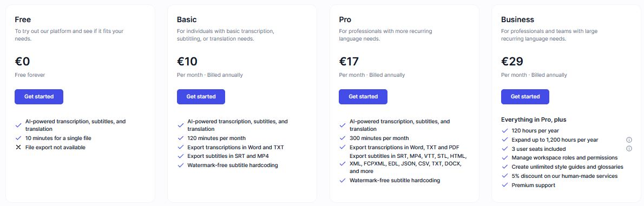Click checkmark next to 'Premium support'

(x=505, y=185)
